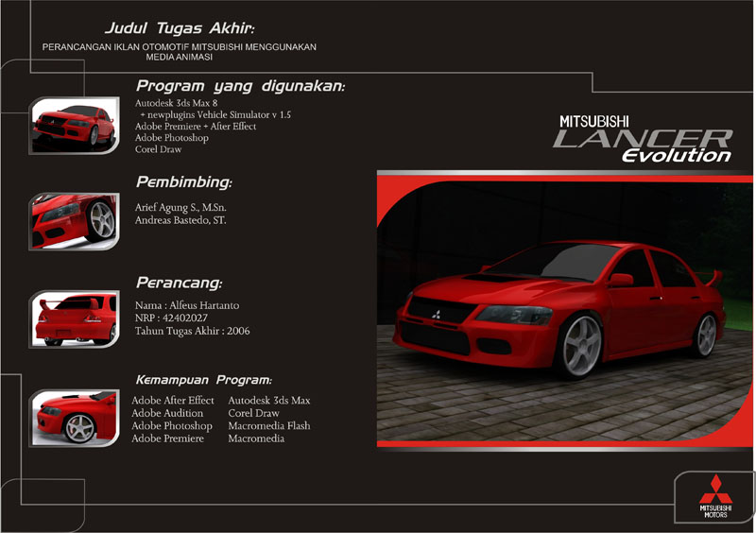Open the front-view car thumbnail beside Program yang digunakan
This screenshot has width=756, height=533.
[74, 121]
